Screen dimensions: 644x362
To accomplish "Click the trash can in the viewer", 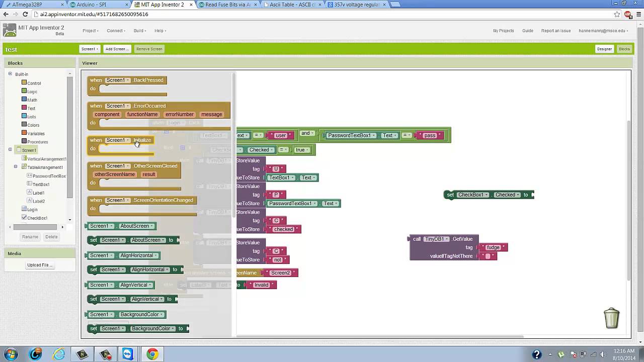I will (x=611, y=318).
